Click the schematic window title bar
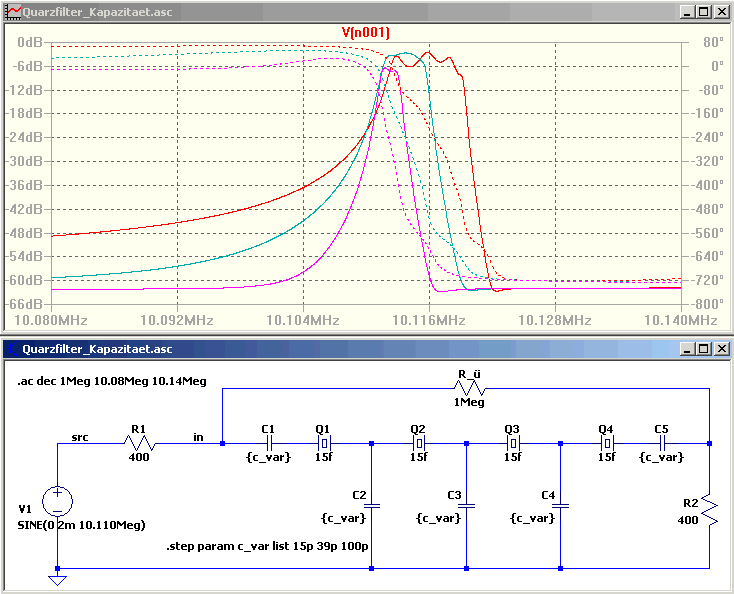The height and width of the screenshot is (594, 734). pos(367,349)
